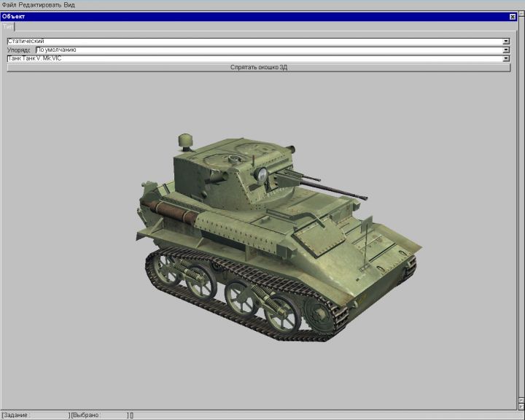The width and height of the screenshot is (525, 420).
Task: Open the Файл menu
Action: click(x=9, y=4)
